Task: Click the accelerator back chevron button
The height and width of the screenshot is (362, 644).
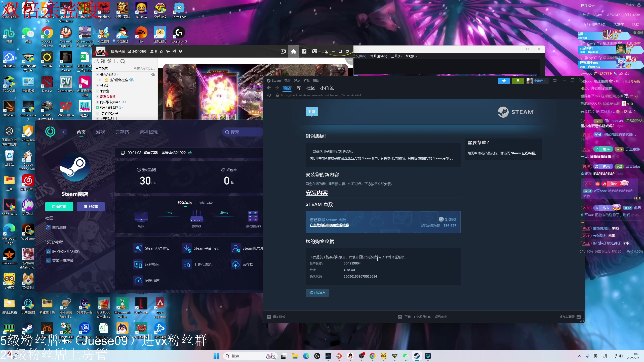Action: [63, 132]
